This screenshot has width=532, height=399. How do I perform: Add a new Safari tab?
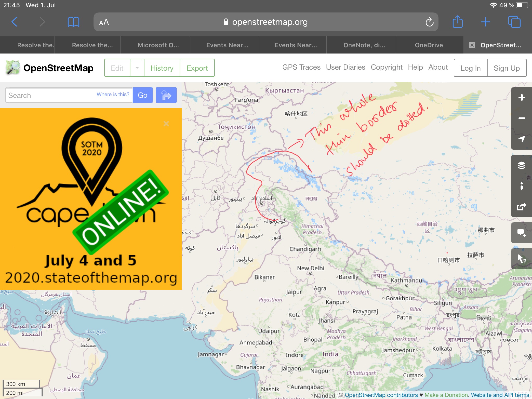(x=485, y=22)
